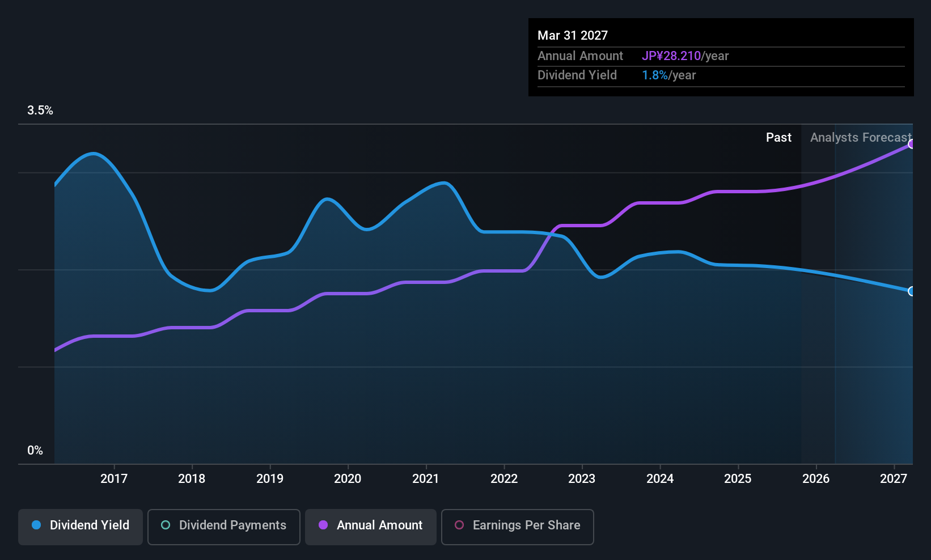This screenshot has height=560, width=931.
Task: Click the 2023 x-axis label
Action: pyautogui.click(x=582, y=479)
